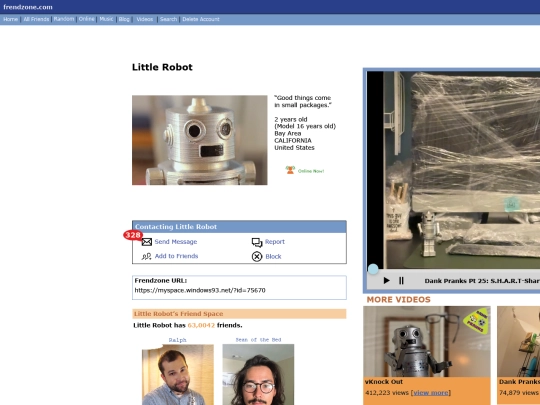The width and height of the screenshot is (540, 405).
Task: Click the 63,0042 friends count
Action: pyautogui.click(x=201, y=325)
